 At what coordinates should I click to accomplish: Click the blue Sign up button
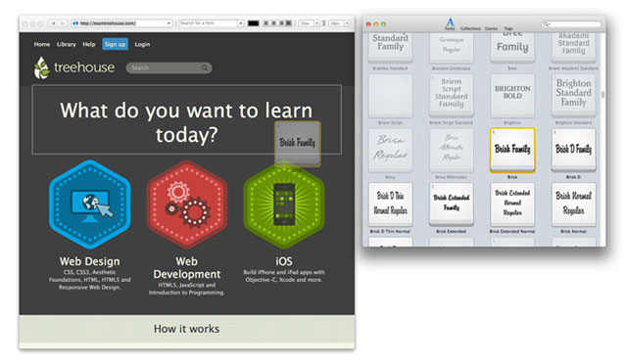[x=116, y=44]
